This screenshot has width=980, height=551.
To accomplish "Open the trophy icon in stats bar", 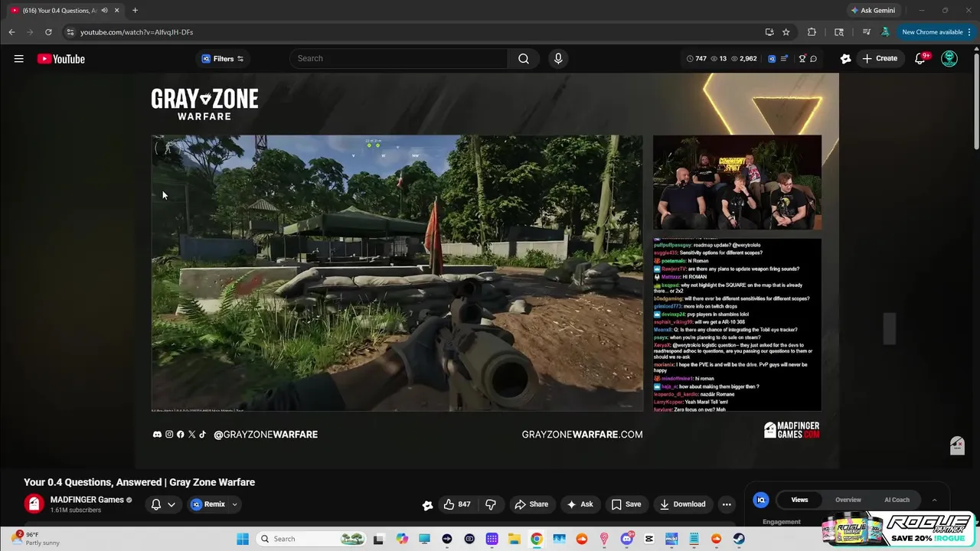I will click(x=802, y=58).
